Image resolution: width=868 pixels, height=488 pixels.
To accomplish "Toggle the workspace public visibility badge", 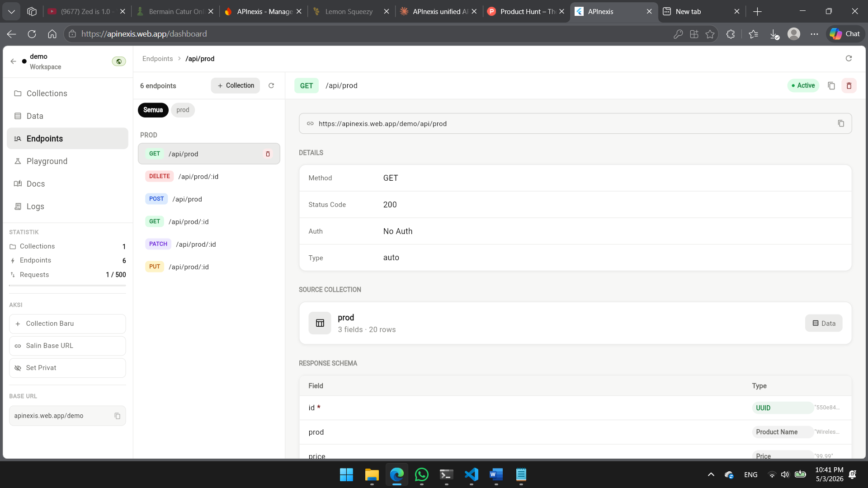I will click(119, 61).
